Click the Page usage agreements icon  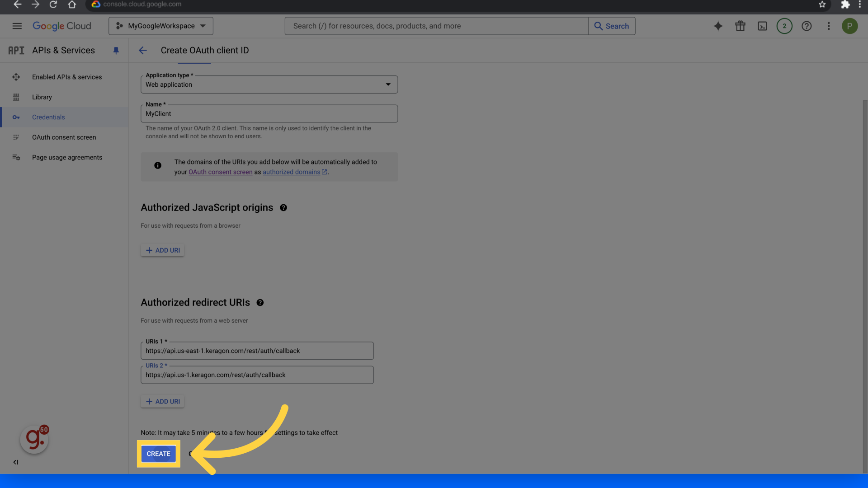[16, 158]
